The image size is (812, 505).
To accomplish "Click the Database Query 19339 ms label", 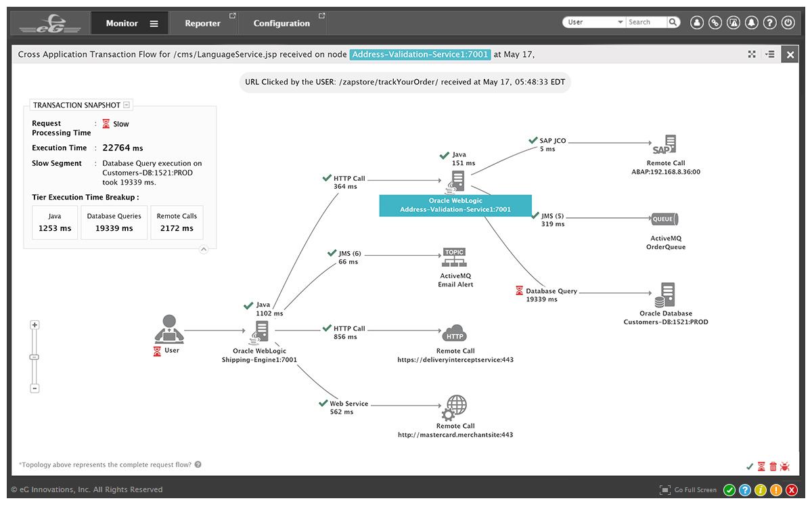I will (551, 295).
